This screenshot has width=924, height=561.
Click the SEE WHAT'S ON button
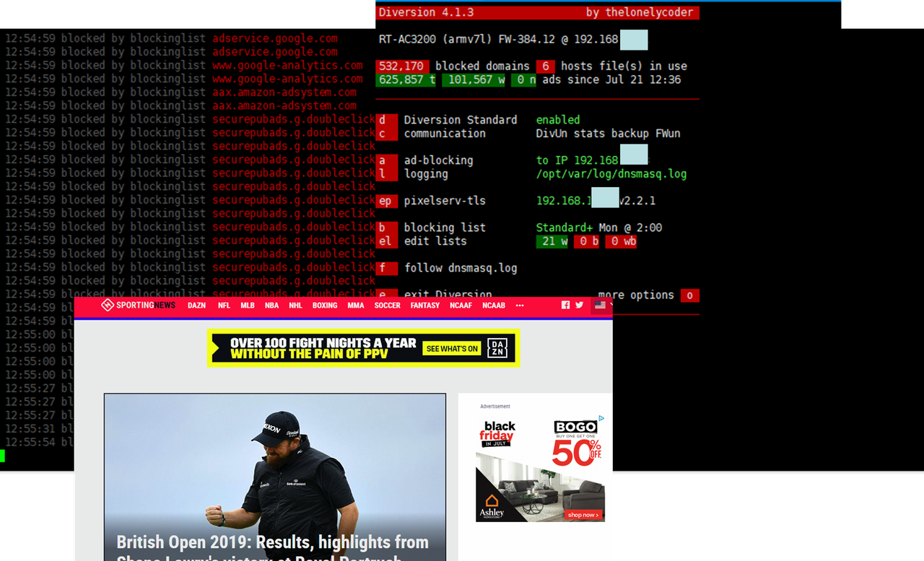tap(452, 349)
